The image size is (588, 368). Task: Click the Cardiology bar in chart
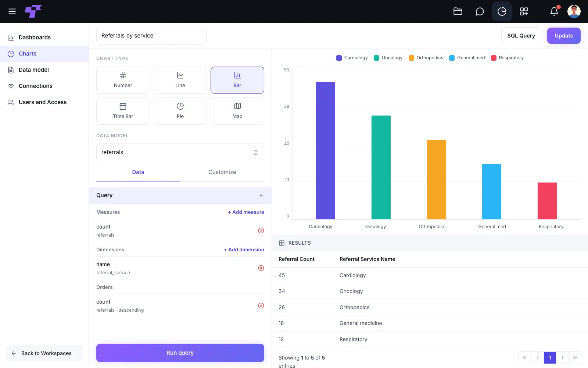pyautogui.click(x=326, y=151)
